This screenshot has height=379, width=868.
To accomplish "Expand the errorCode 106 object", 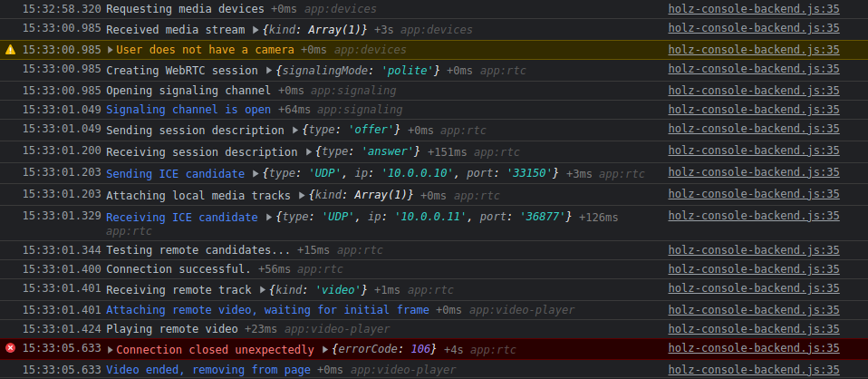I will coord(325,350).
